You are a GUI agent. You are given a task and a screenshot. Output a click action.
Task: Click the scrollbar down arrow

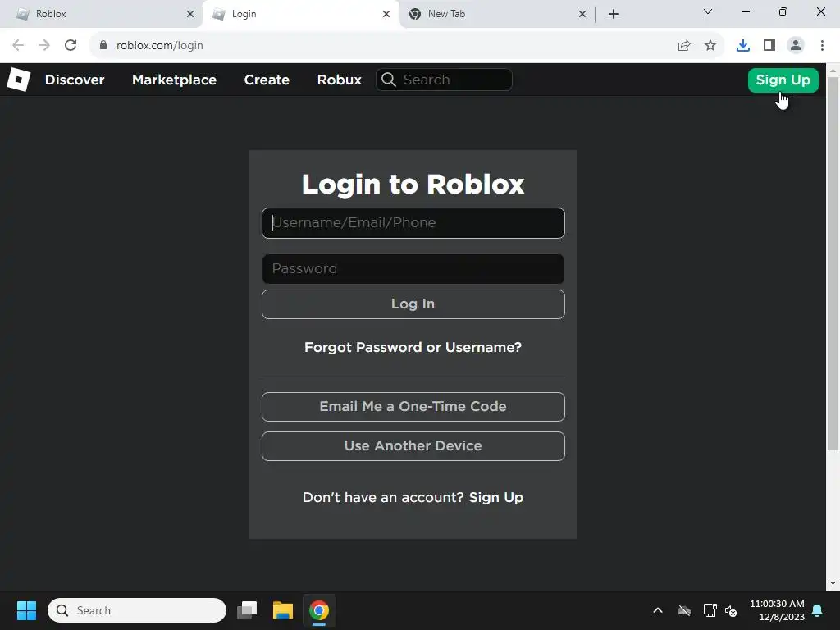click(833, 583)
